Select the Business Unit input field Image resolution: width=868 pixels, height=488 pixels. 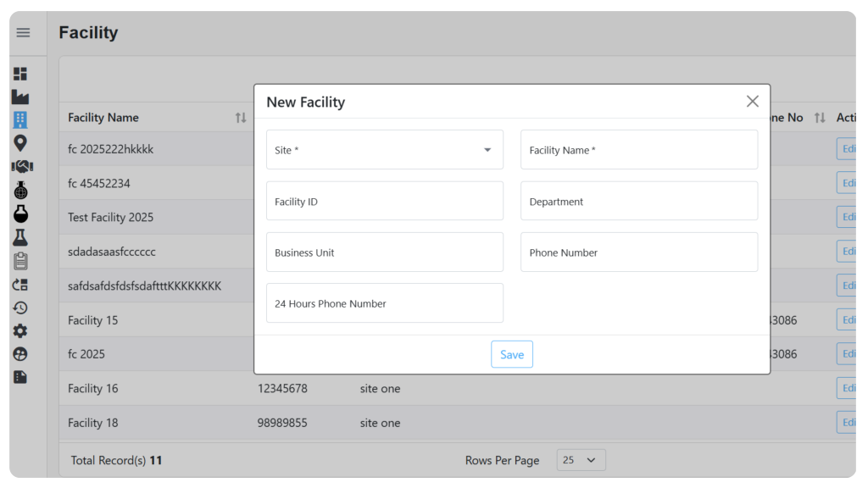pos(385,252)
